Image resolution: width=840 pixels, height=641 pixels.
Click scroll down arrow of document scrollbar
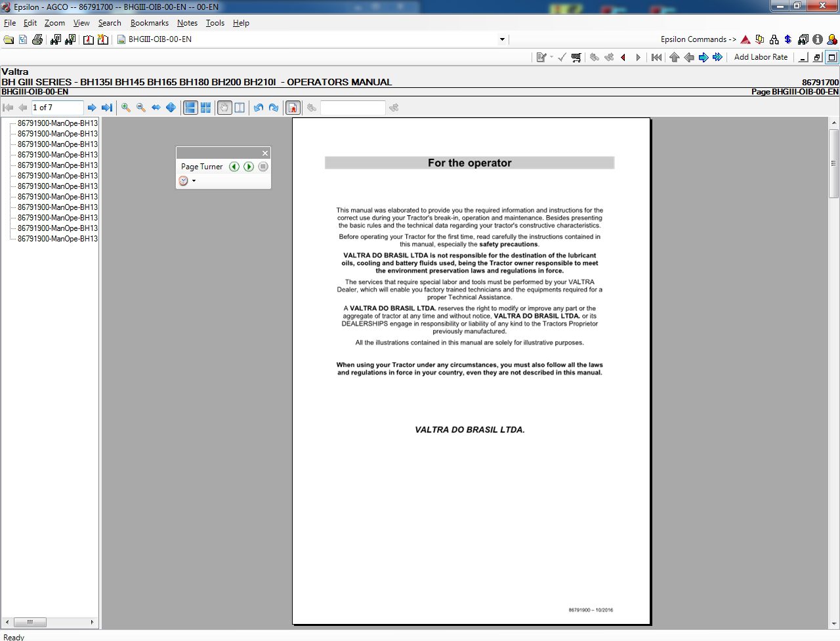pyautogui.click(x=834, y=624)
